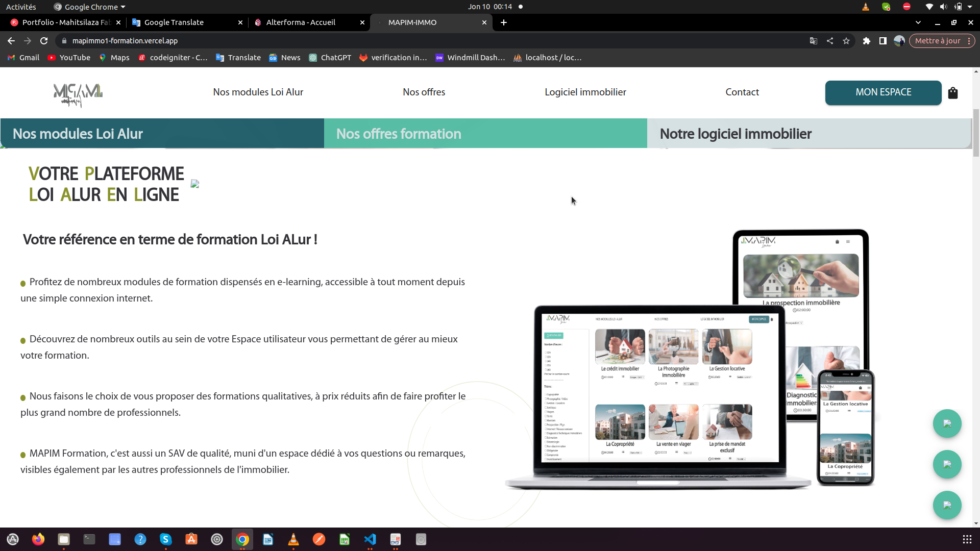Open the Logiciel immobilier nav link

(585, 92)
